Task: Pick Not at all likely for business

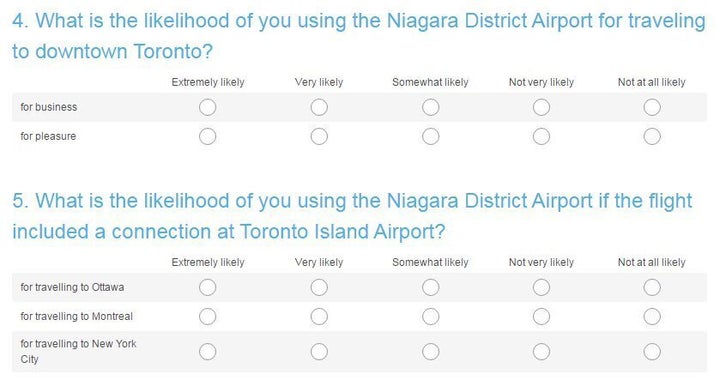Action: (652, 107)
